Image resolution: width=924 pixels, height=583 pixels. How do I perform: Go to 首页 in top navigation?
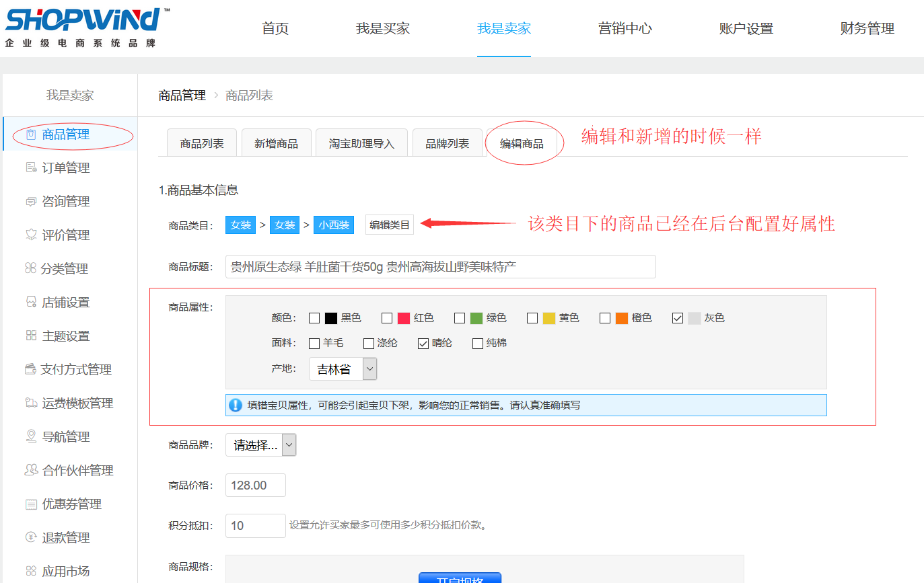pyautogui.click(x=275, y=28)
